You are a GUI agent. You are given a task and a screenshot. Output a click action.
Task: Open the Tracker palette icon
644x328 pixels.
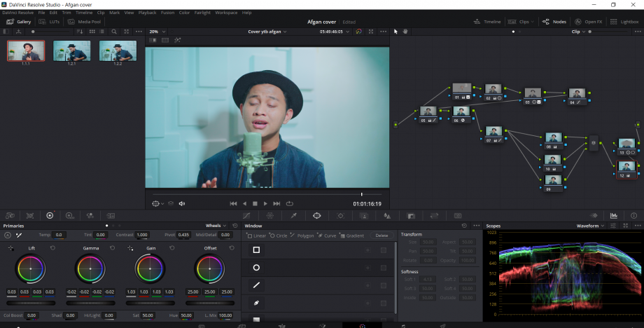pyautogui.click(x=340, y=215)
